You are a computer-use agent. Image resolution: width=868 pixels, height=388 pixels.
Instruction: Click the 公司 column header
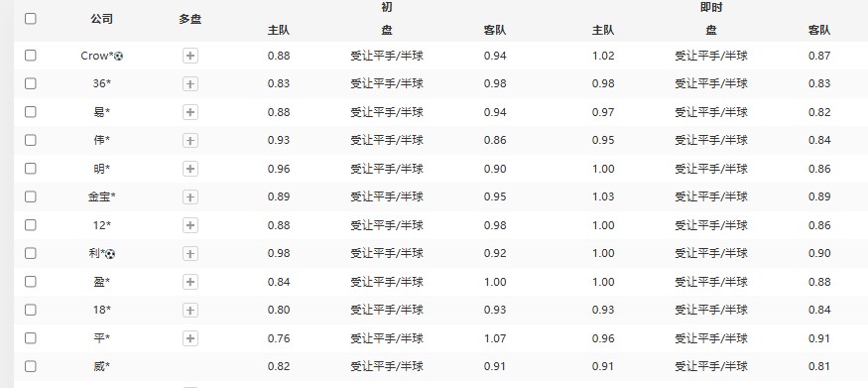[102, 19]
